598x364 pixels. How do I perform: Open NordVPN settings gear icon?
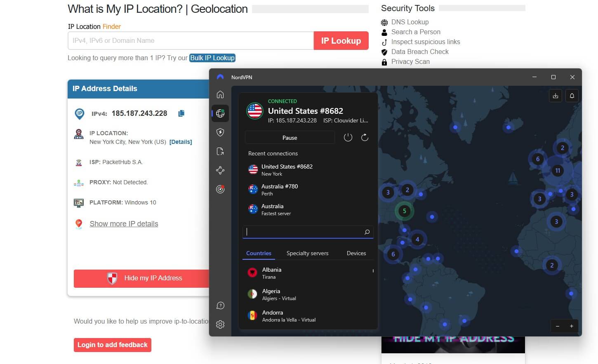tap(220, 324)
